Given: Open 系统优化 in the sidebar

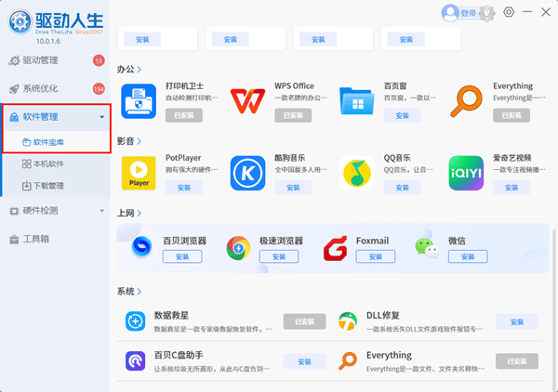Looking at the screenshot, I should [x=55, y=88].
